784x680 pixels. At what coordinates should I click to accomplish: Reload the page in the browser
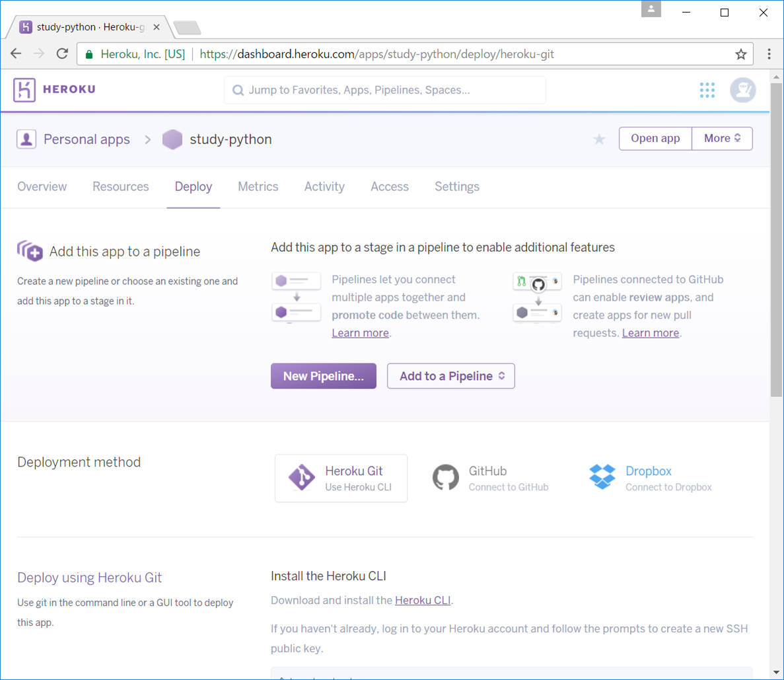pyautogui.click(x=62, y=54)
